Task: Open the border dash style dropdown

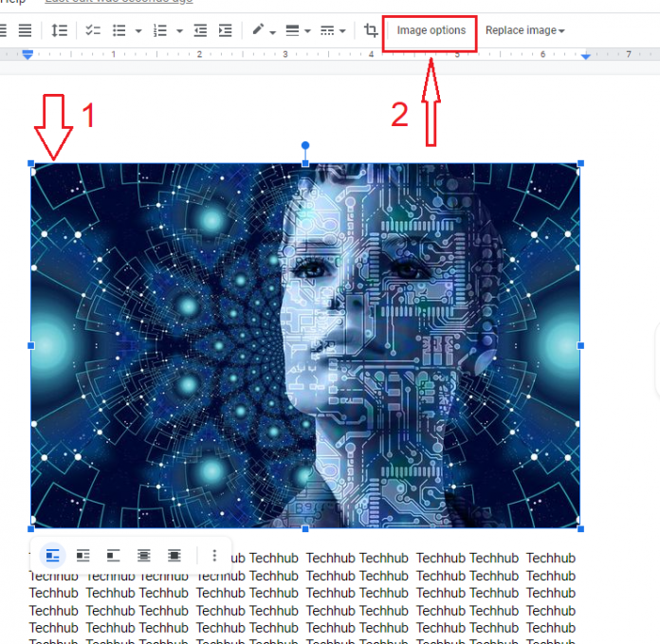Action: click(x=333, y=30)
